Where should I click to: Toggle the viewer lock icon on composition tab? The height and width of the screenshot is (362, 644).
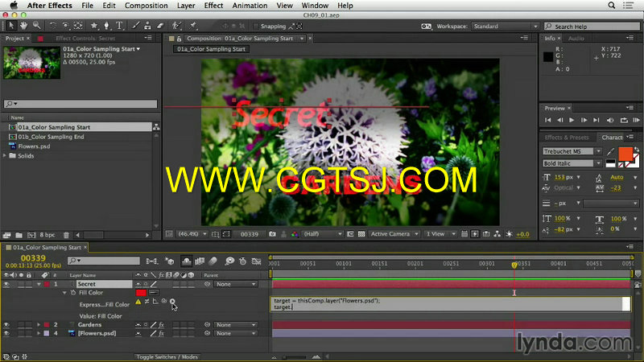(x=179, y=39)
